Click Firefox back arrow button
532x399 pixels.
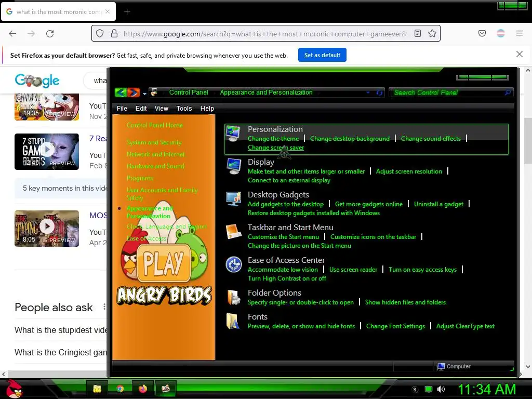[12, 34]
